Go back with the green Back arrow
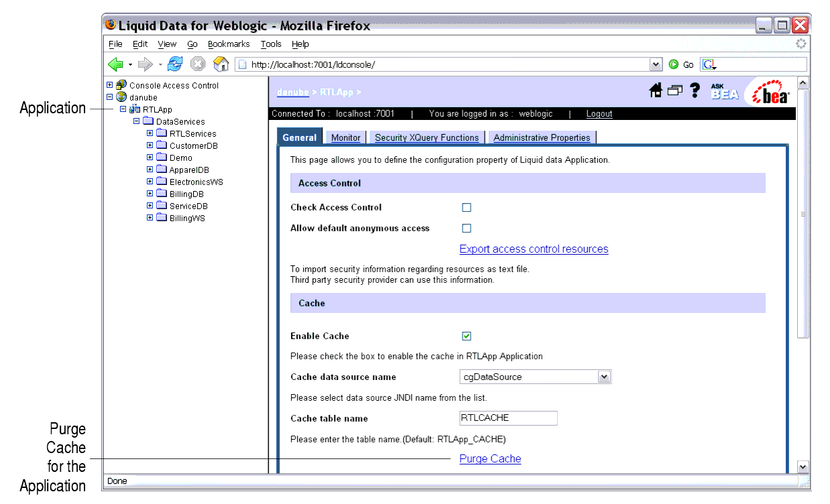The height and width of the screenshot is (504, 830). point(115,64)
